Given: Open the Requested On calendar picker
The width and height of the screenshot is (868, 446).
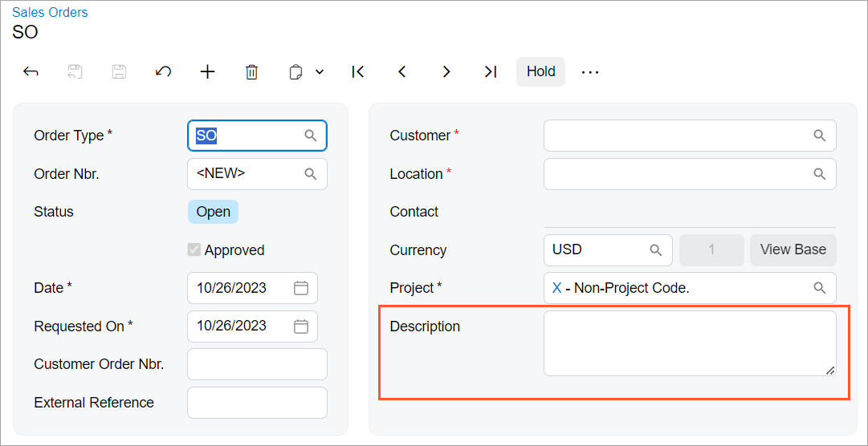Looking at the screenshot, I should point(301,326).
